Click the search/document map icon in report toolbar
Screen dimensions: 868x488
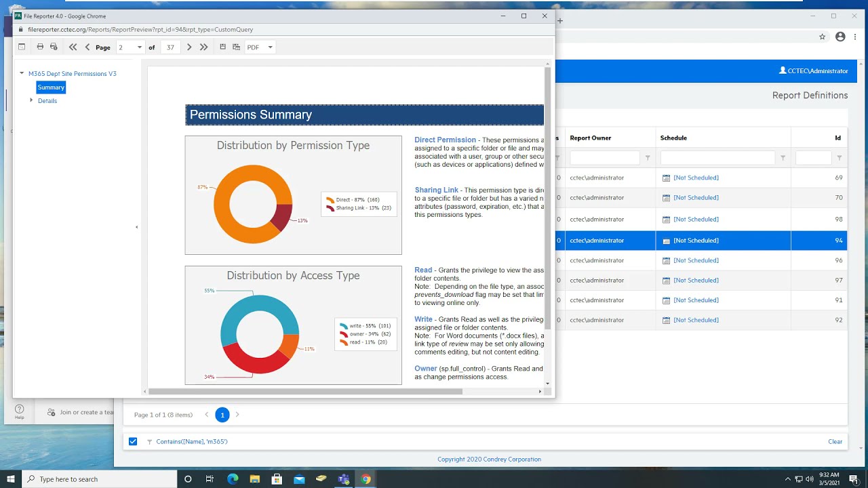coord(22,47)
